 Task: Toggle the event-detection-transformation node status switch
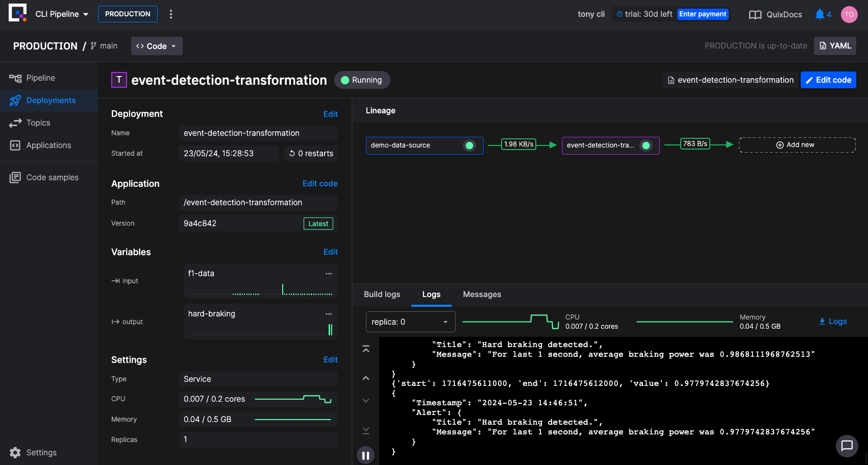tap(646, 145)
